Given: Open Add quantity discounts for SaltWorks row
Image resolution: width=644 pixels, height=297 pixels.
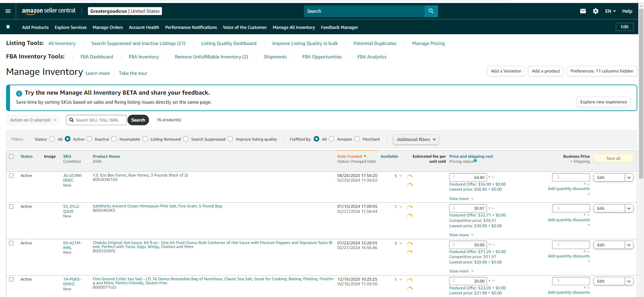Looking at the screenshot, I should click(x=569, y=220).
